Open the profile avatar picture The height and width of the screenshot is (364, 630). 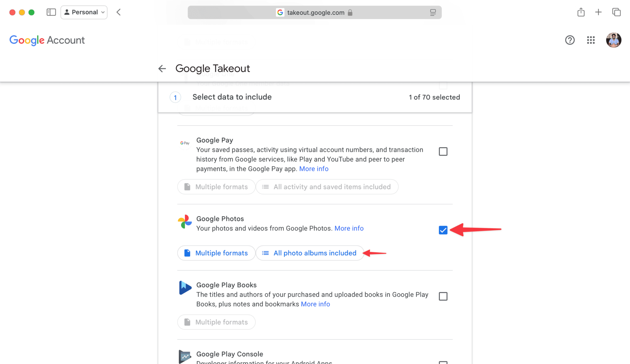613,40
